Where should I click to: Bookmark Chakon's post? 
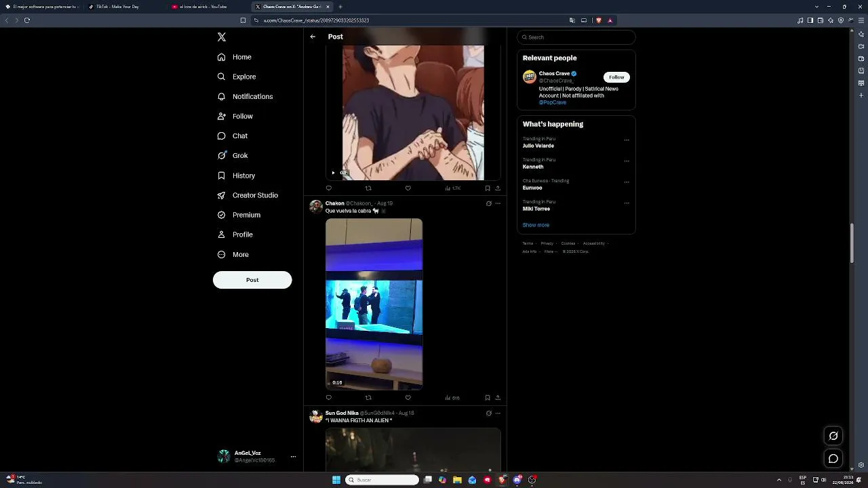point(487,398)
